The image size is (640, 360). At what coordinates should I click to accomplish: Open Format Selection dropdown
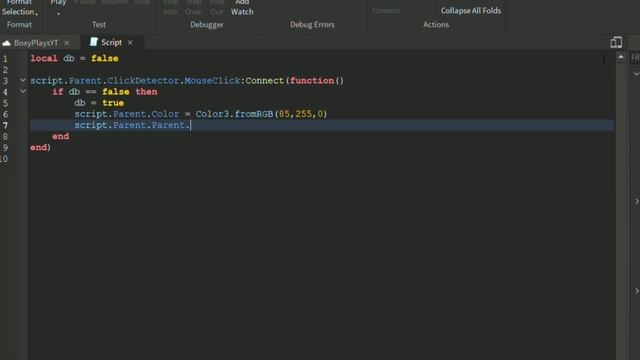19,7
